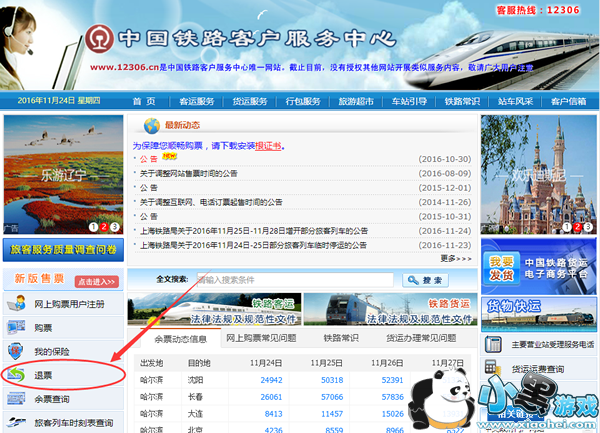Image resolution: width=600 pixels, height=433 pixels.
Task: Click the China Railway logo emblem
Action: click(99, 39)
